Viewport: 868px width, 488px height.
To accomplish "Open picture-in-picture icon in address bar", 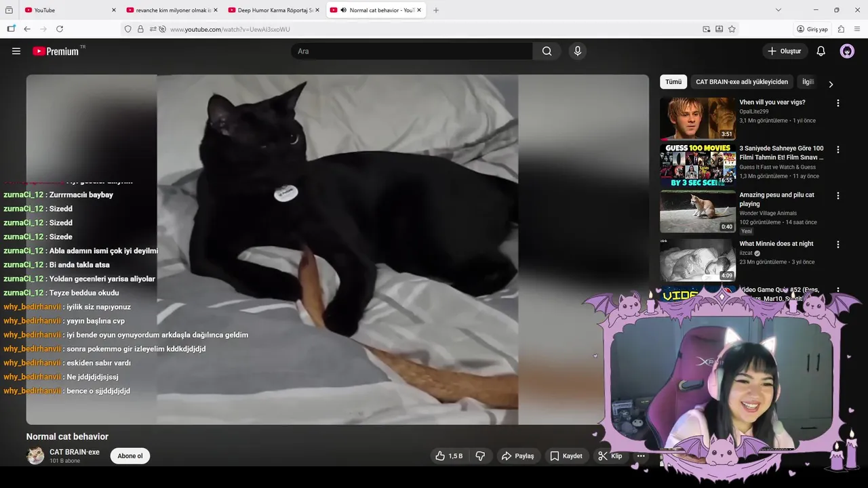I will point(707,29).
